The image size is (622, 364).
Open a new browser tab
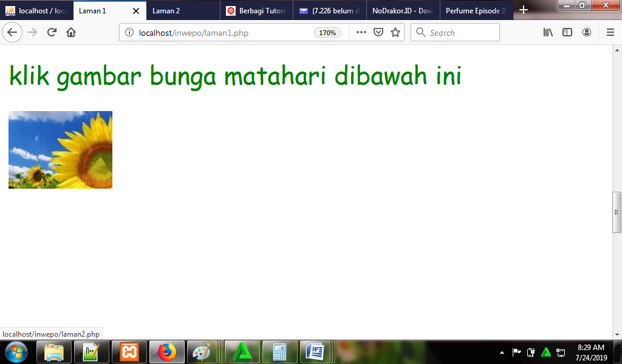[523, 10]
